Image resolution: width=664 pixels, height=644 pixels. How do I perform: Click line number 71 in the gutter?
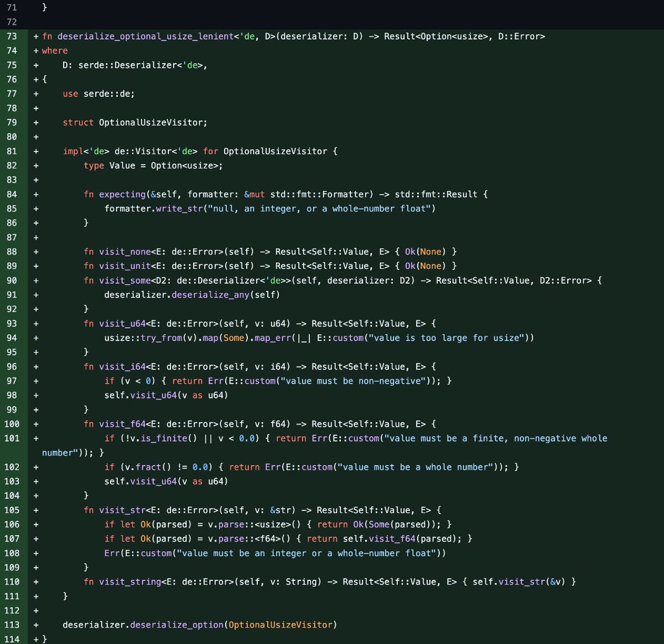(12, 8)
